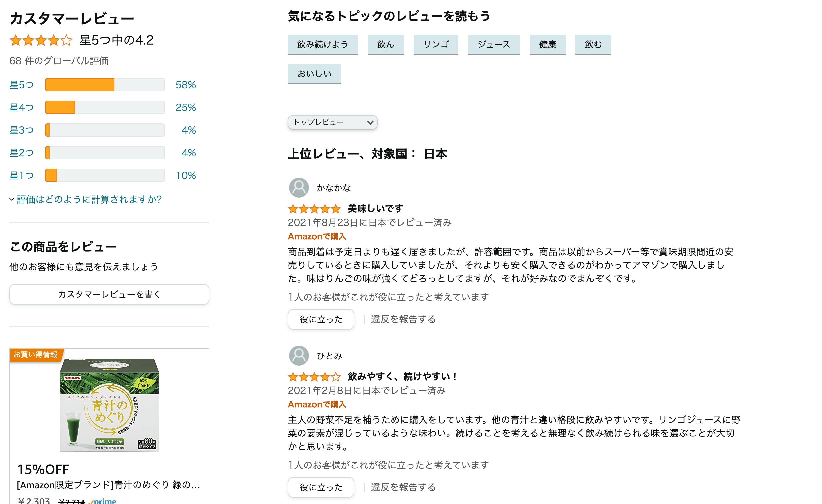This screenshot has height=504, width=822.
Task: Select the おいしい topic tag
Action: [314, 74]
